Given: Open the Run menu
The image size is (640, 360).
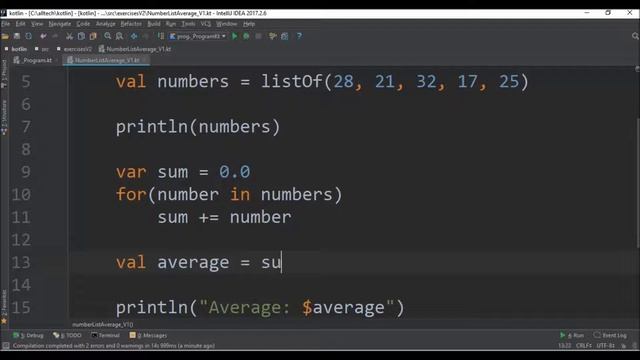Looking at the screenshot, I should (x=171, y=24).
